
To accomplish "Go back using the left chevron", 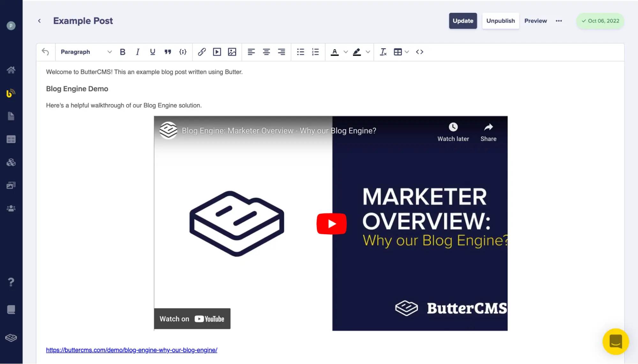I will (x=39, y=21).
